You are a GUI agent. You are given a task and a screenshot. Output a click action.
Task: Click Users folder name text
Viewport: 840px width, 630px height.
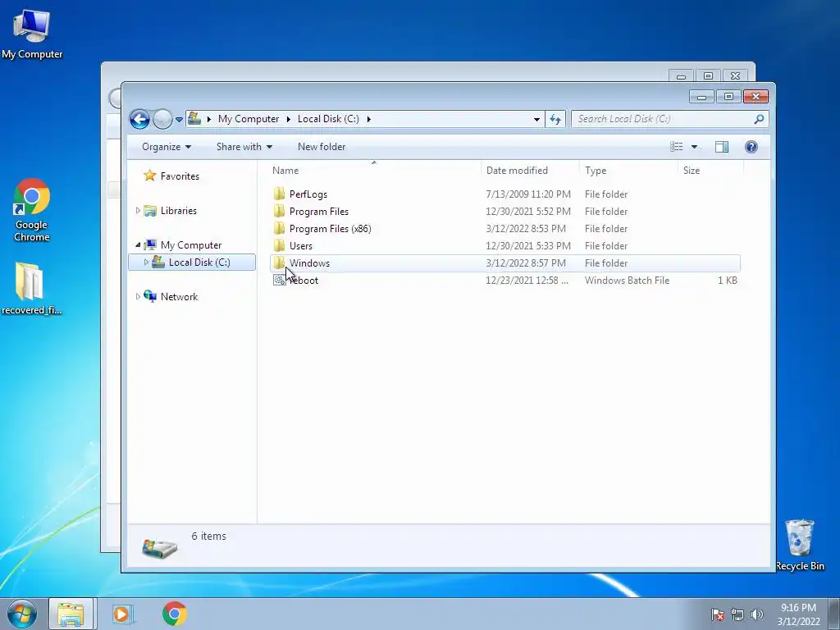(x=300, y=246)
